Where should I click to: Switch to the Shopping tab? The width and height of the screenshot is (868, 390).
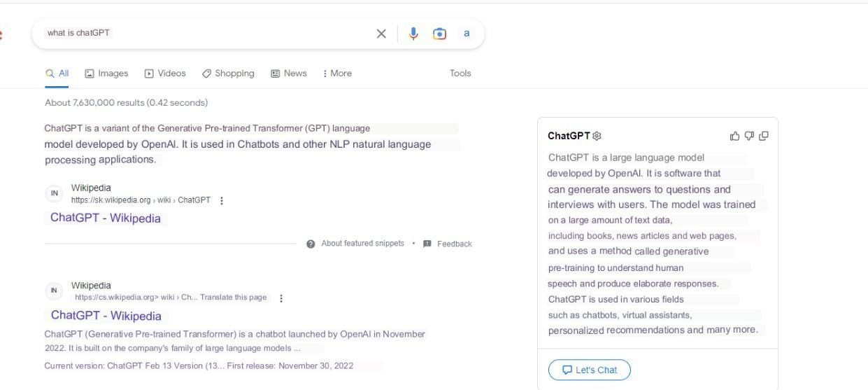tap(228, 74)
